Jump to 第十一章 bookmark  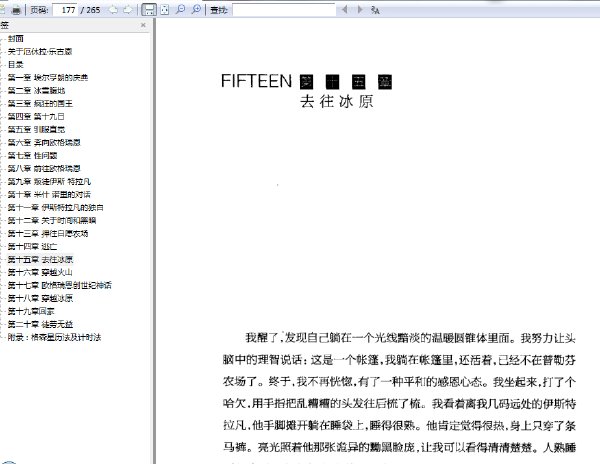(55, 208)
